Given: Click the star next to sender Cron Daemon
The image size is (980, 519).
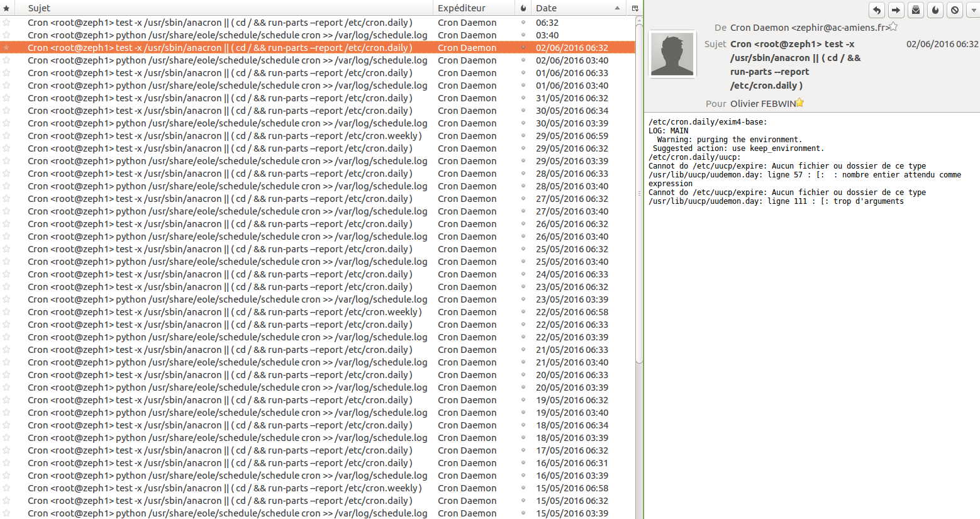Looking at the screenshot, I should tap(893, 26).
